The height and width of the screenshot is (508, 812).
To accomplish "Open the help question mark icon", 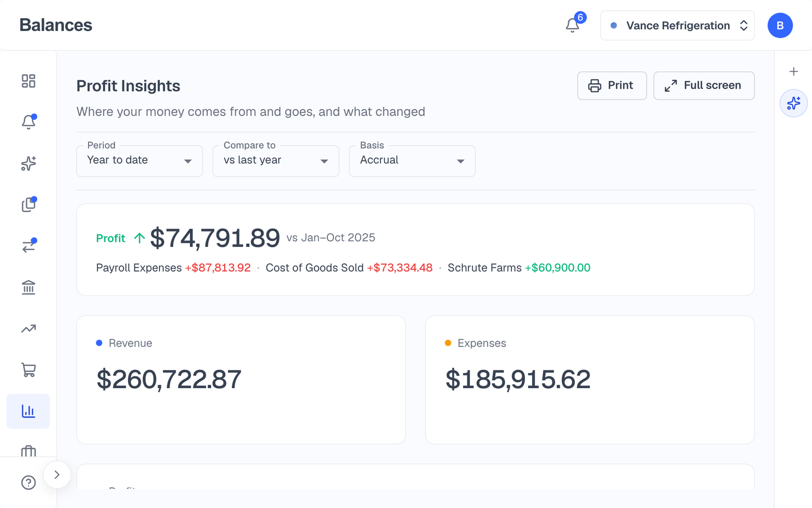I will pyautogui.click(x=28, y=483).
